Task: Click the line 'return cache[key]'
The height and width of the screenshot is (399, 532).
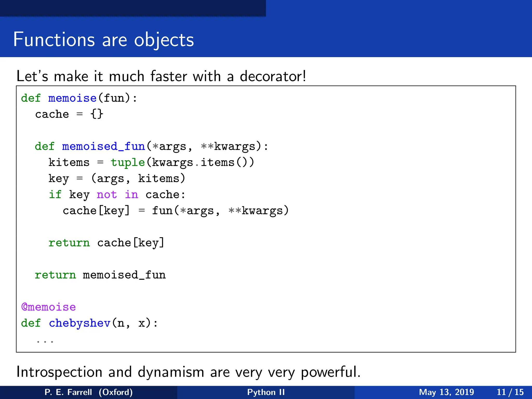Action: [x=107, y=243]
